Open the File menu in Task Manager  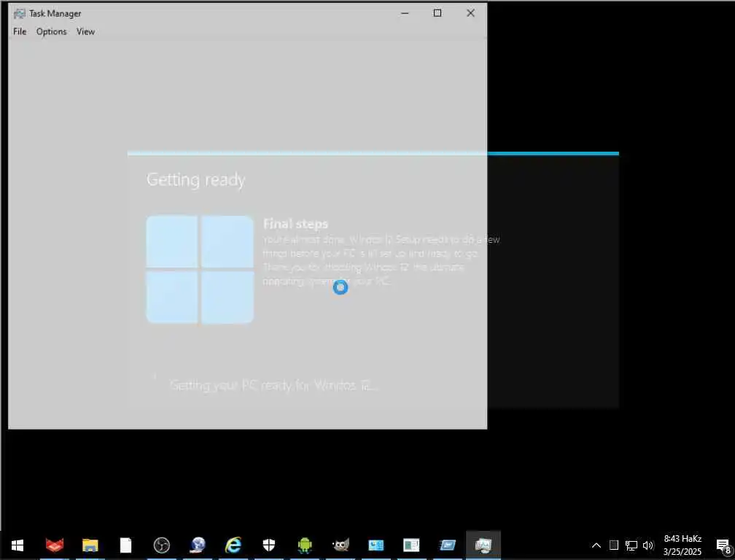[20, 31]
